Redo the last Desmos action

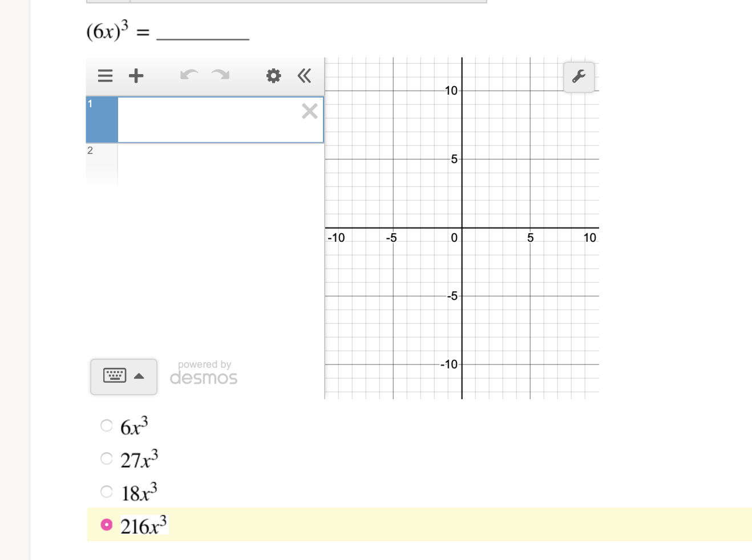(220, 75)
